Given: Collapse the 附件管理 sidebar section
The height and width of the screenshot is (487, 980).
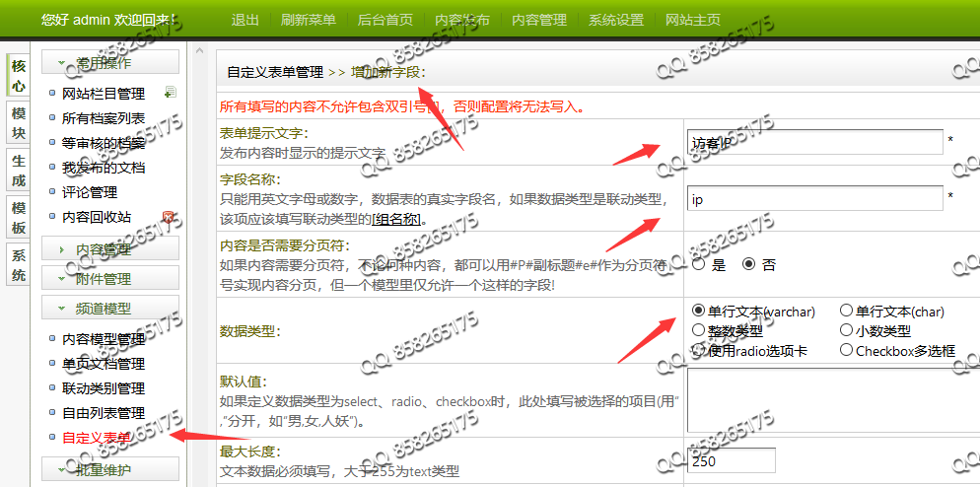Looking at the screenshot, I should (110, 278).
